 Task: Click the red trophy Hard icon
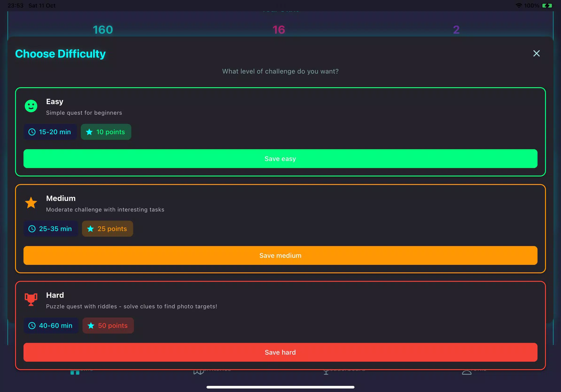point(31,299)
